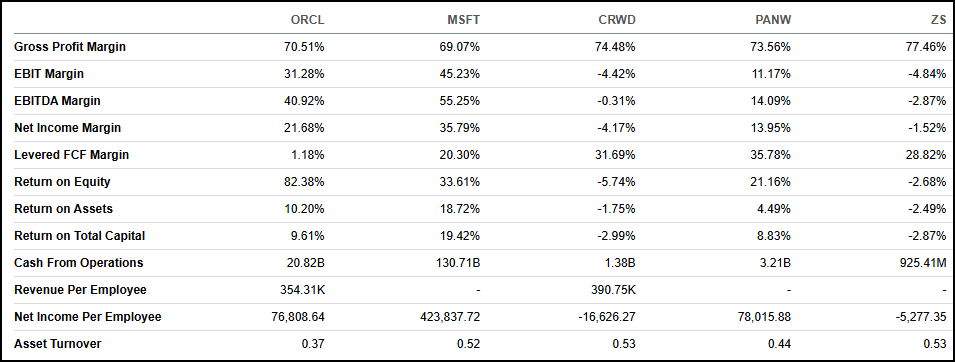
Task: Click the Gross Profit Margin row label
Action: click(x=70, y=47)
